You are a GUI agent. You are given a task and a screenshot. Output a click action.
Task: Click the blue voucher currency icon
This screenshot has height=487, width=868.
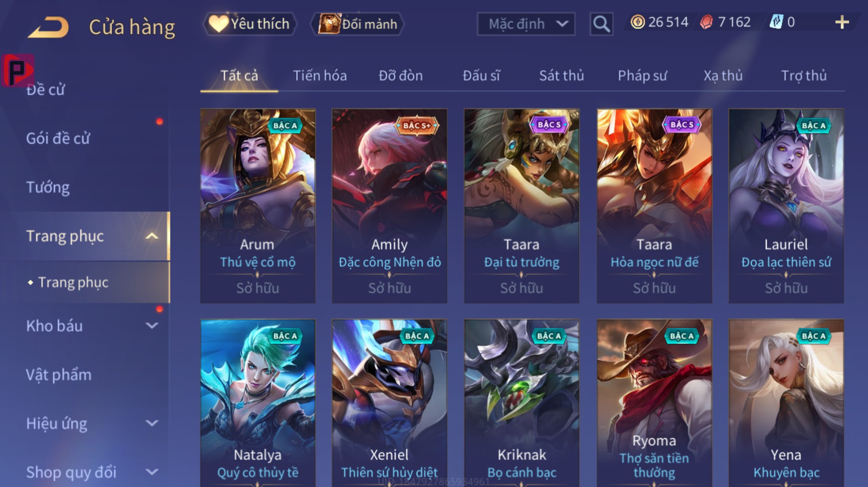[776, 22]
